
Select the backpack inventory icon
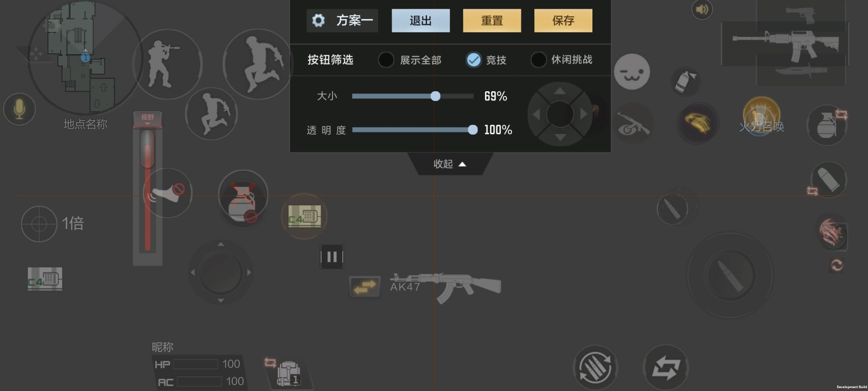coord(289,374)
